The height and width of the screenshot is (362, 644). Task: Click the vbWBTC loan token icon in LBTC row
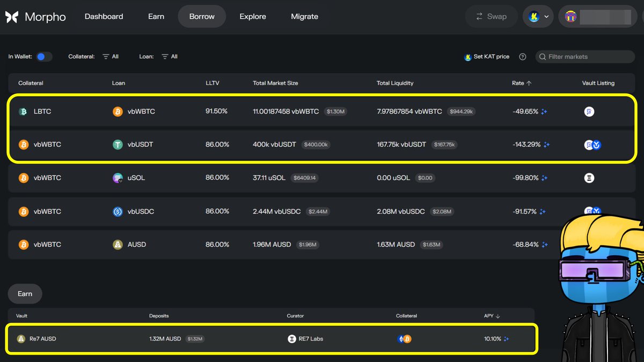(x=118, y=112)
